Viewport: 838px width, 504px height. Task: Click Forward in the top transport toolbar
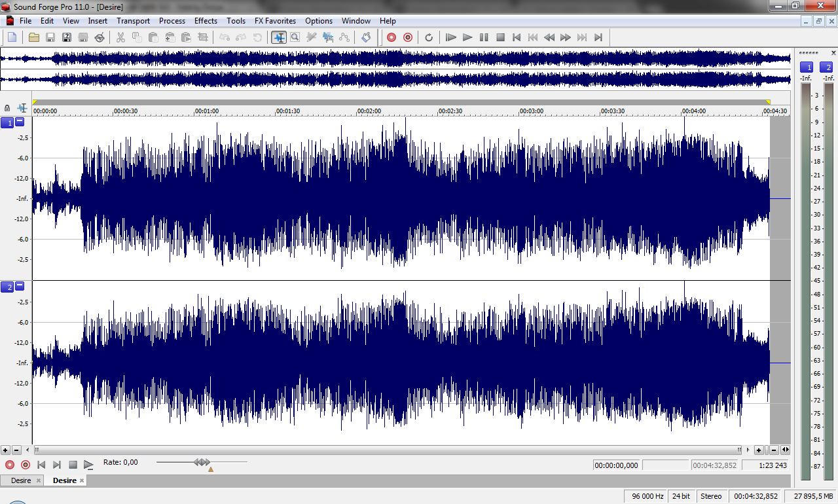566,37
